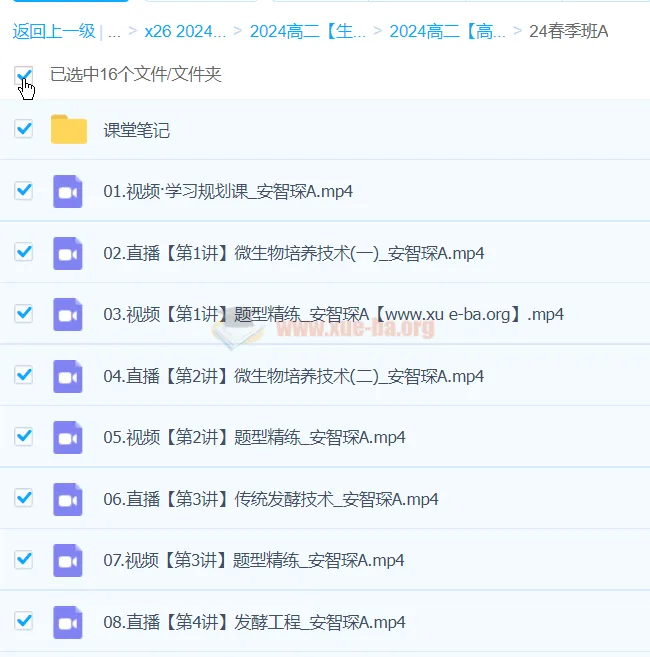This screenshot has height=657, width=650.
Task: Uncheck the 课堂笔记 folder checkbox
Action: 24,129
